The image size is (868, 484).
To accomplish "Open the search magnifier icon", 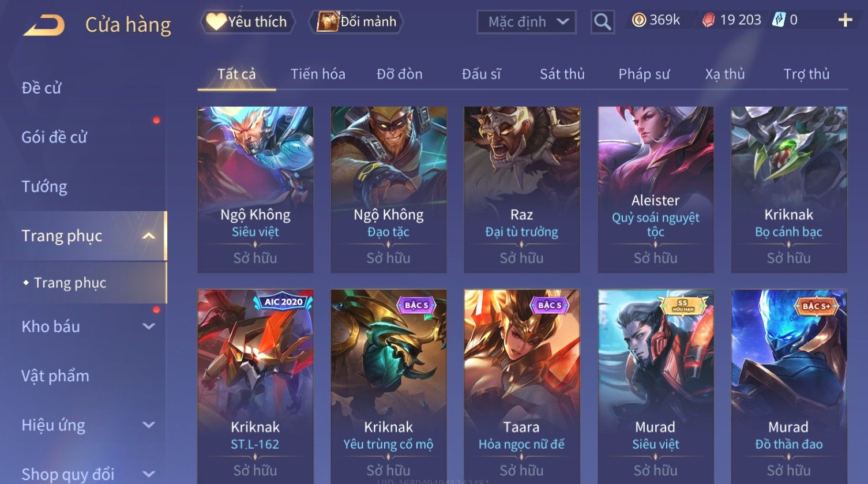I will (x=602, y=22).
